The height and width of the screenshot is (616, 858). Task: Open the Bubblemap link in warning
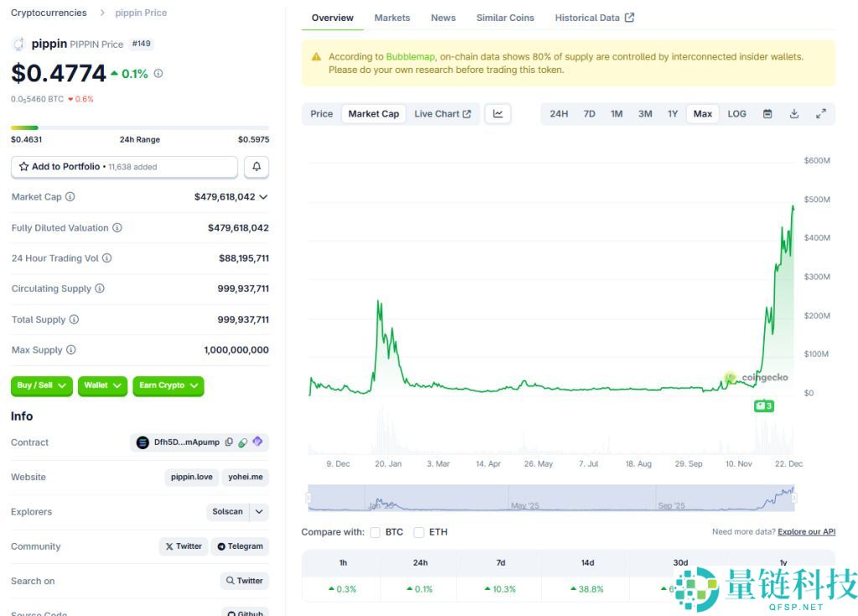pos(410,57)
